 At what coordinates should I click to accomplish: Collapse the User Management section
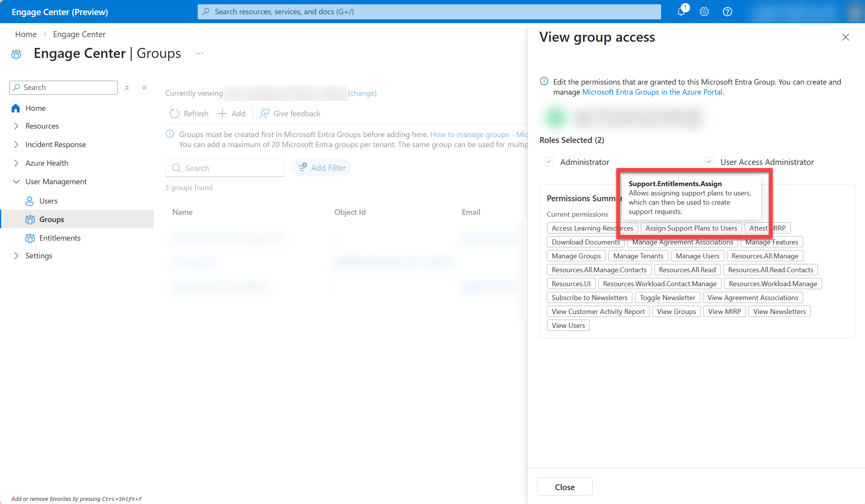point(16,182)
